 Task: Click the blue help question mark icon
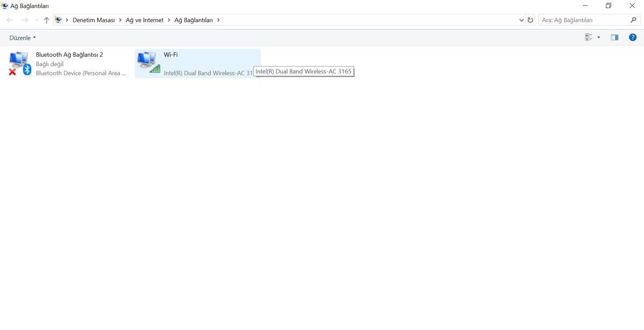(632, 38)
